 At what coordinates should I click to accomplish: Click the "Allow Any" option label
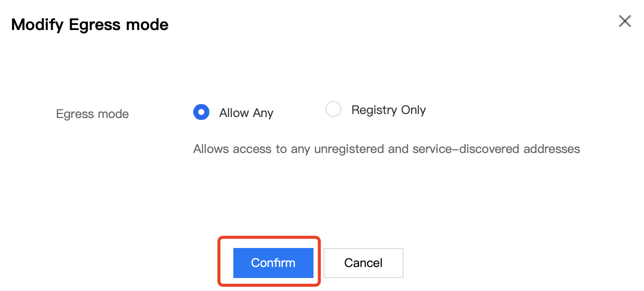[x=246, y=113]
